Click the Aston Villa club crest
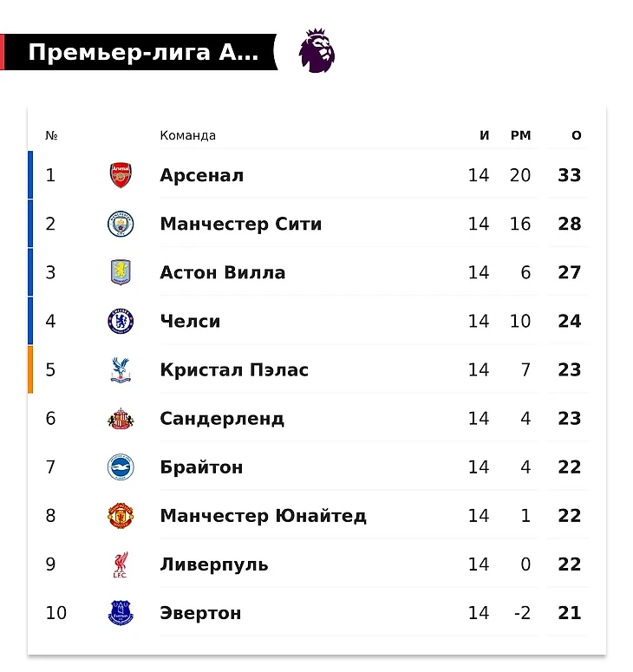 pyautogui.click(x=121, y=272)
